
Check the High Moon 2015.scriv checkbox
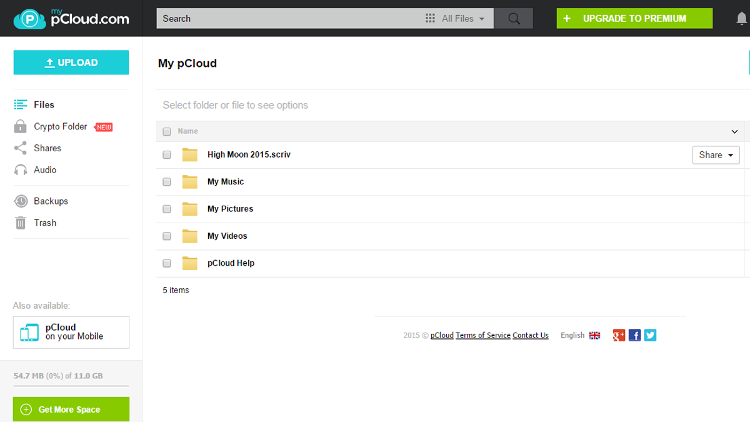[x=166, y=155]
